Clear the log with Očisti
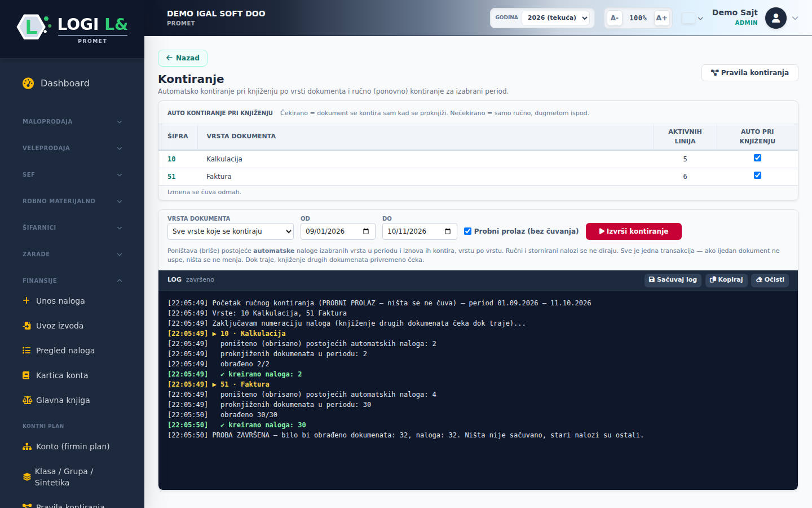 [x=770, y=280]
